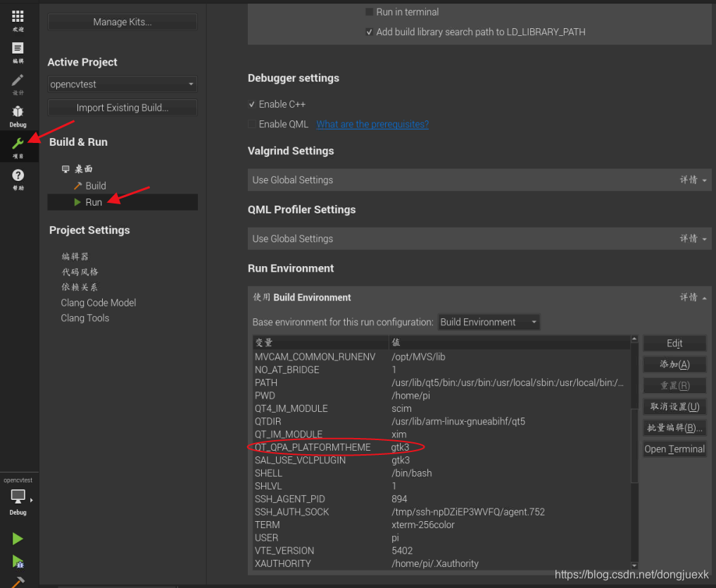Enable the Run in terminal checkbox
This screenshot has height=588, width=716.
click(370, 11)
